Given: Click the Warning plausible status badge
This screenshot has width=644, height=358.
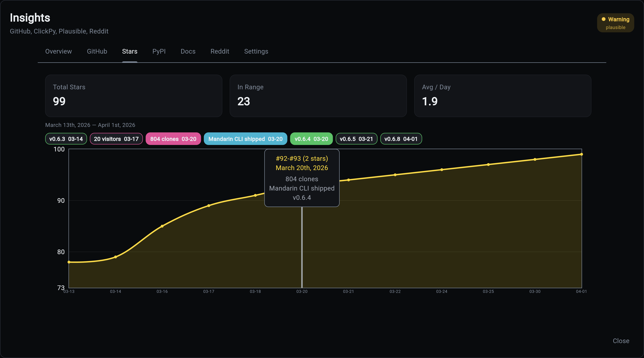Looking at the screenshot, I should 615,23.
